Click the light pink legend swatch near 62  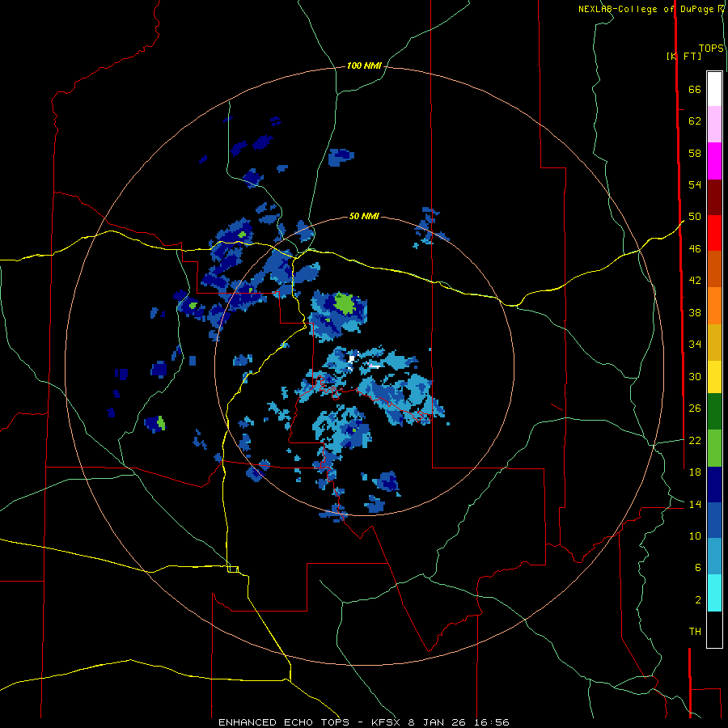pos(714,124)
